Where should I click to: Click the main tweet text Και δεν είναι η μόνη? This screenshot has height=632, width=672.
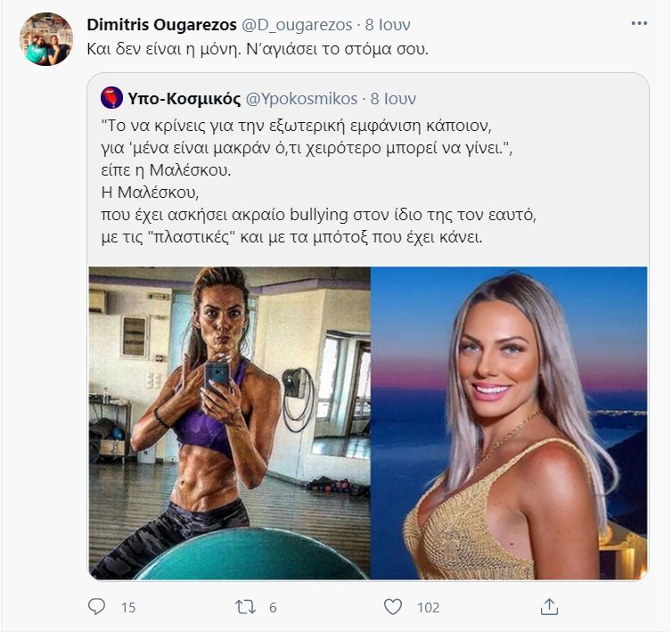(258, 49)
